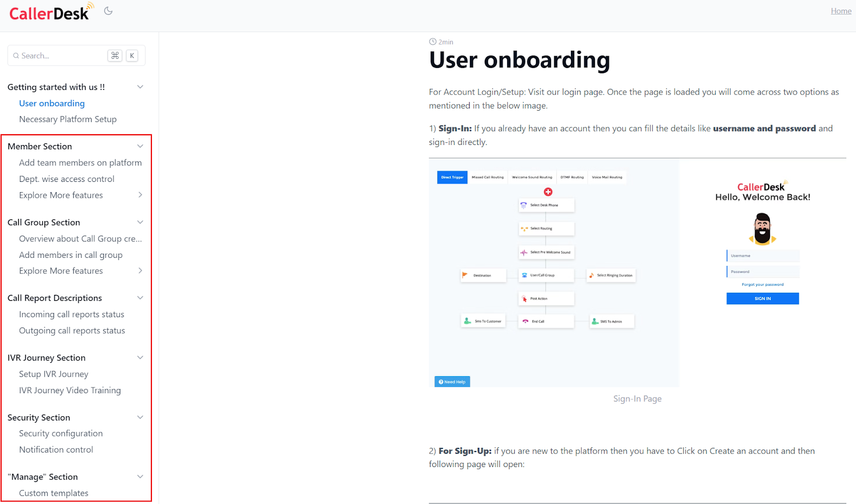The height and width of the screenshot is (504, 856).
Task: Go to Home link
Action: 840,11
